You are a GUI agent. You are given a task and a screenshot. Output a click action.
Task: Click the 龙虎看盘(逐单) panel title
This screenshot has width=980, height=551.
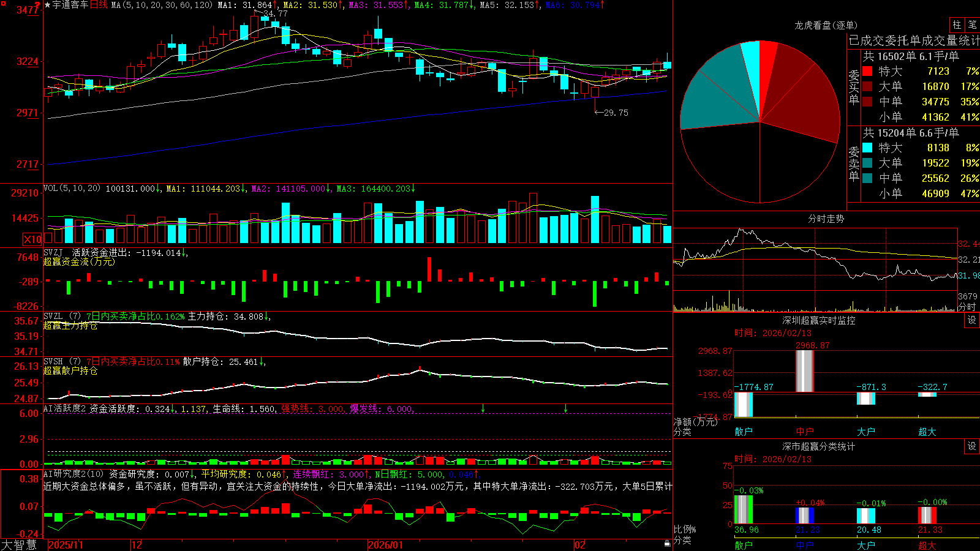click(x=826, y=25)
